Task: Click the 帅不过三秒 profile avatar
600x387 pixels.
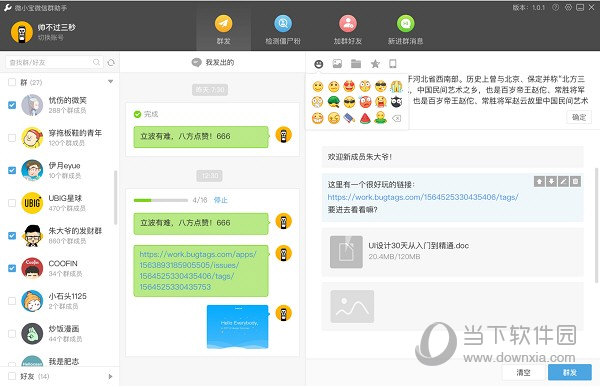Action: (x=21, y=32)
